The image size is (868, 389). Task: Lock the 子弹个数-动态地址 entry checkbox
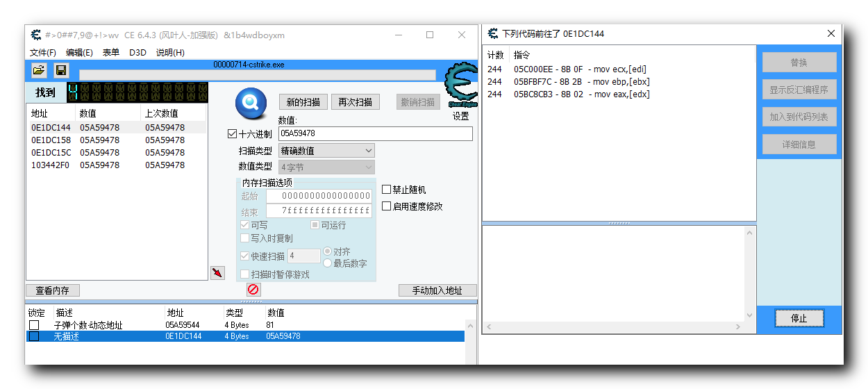click(x=34, y=325)
